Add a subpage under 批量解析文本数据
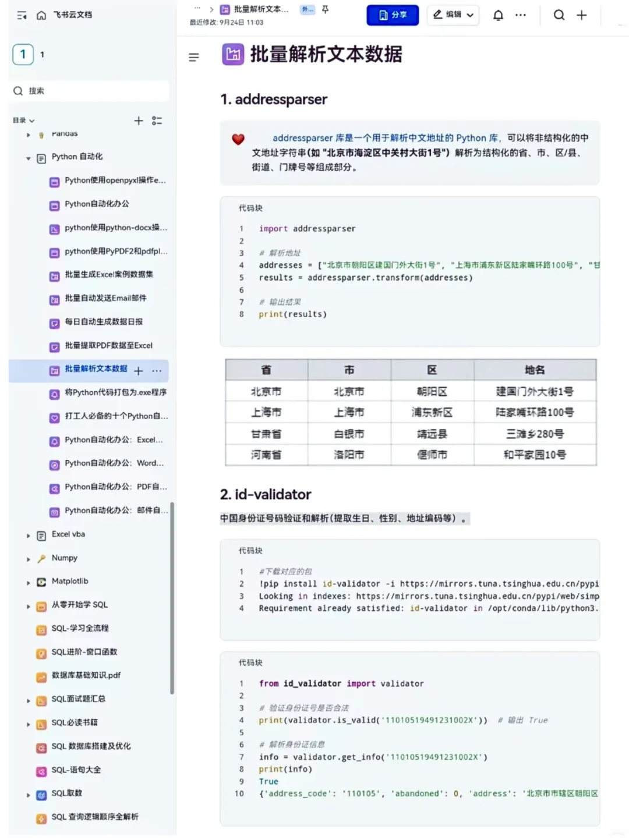629x840 pixels. [x=139, y=371]
